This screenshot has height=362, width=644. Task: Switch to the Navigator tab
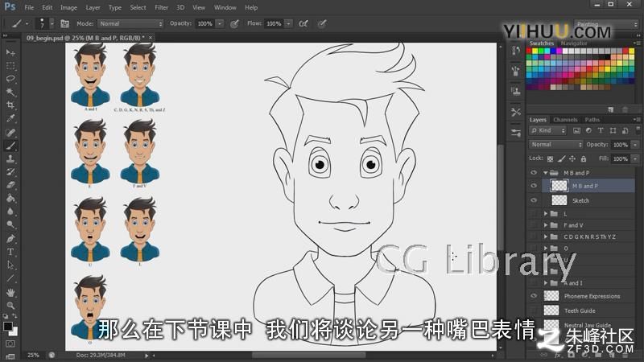point(574,43)
